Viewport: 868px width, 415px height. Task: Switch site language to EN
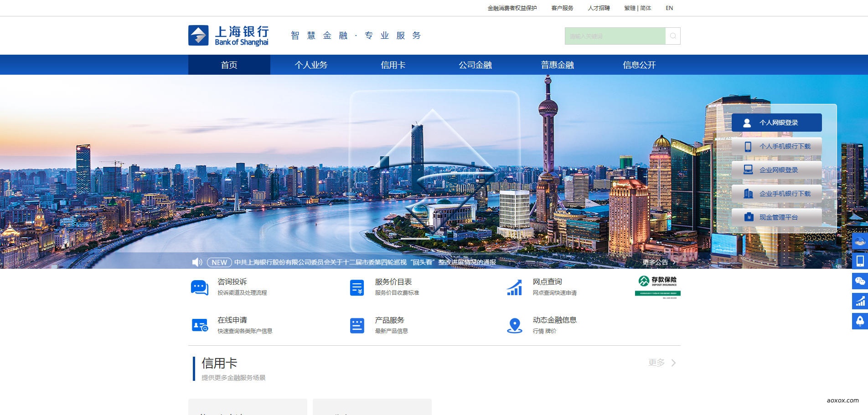[669, 8]
